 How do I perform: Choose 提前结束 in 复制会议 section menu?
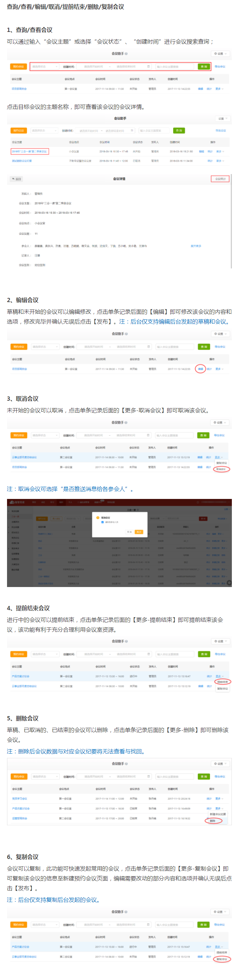click(x=222, y=953)
